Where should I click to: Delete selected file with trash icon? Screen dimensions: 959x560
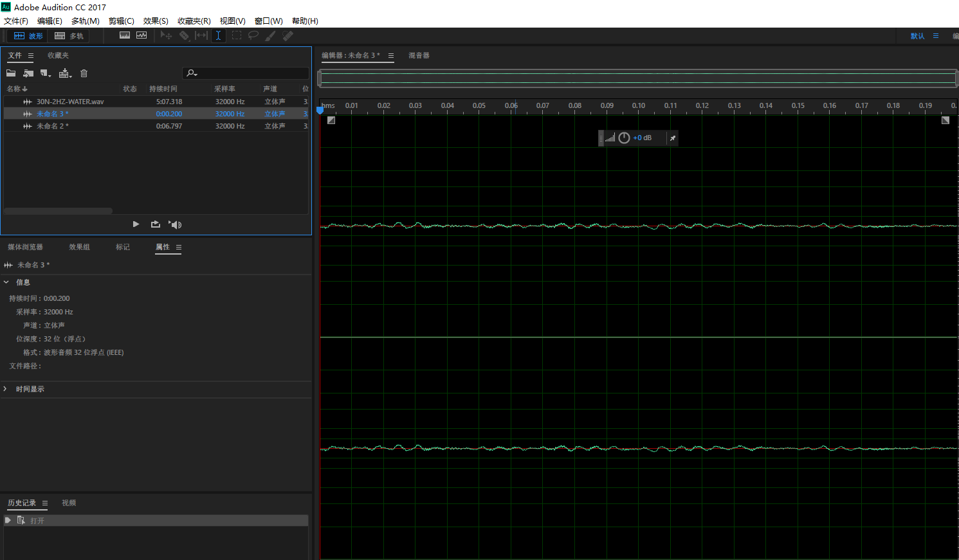[84, 73]
